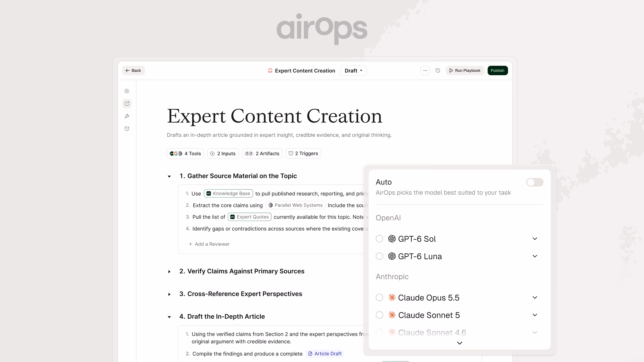The image size is (644, 362).
Task: Open the version history clock icon
Action: point(438,70)
